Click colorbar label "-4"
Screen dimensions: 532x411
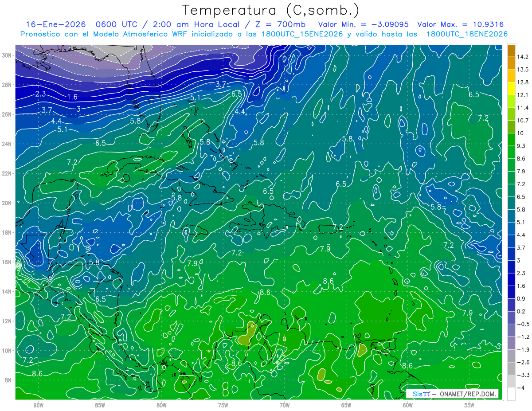click(x=521, y=388)
